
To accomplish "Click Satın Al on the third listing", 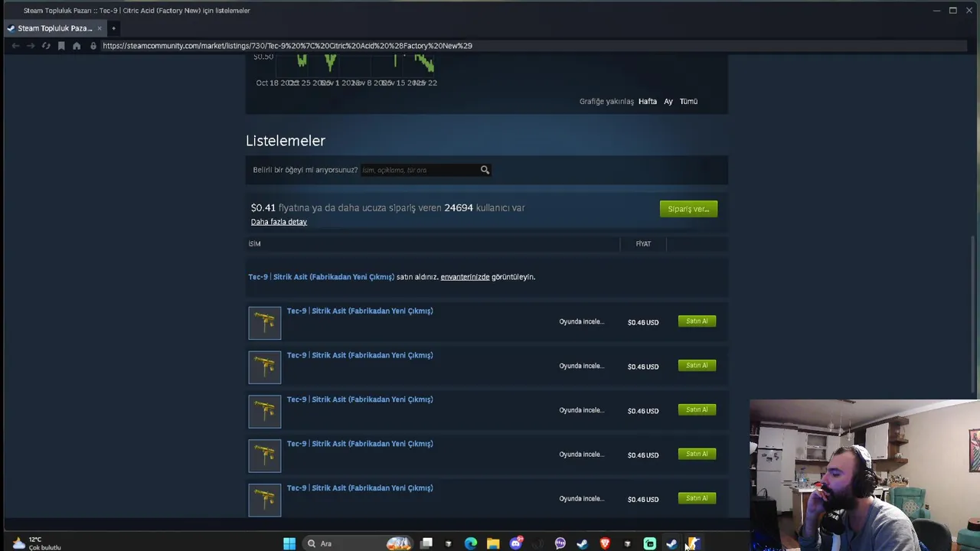I will click(x=697, y=410).
